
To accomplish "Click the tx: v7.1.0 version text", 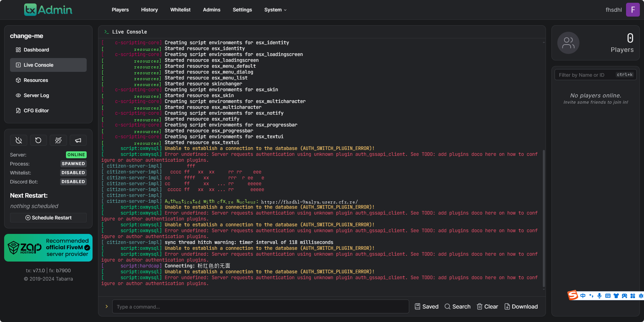I will pyautogui.click(x=35, y=271).
